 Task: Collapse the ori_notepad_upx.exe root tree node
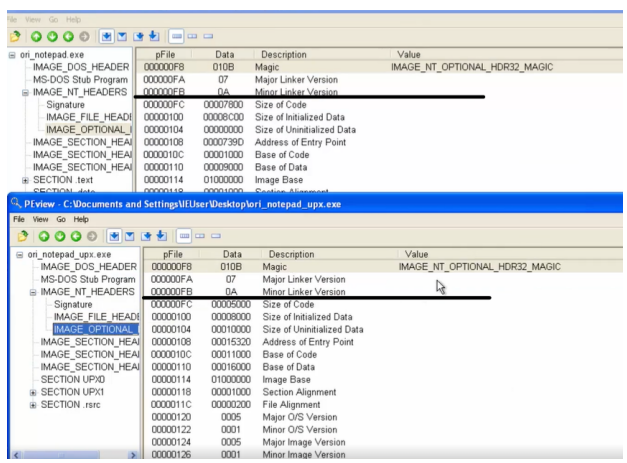20,255
